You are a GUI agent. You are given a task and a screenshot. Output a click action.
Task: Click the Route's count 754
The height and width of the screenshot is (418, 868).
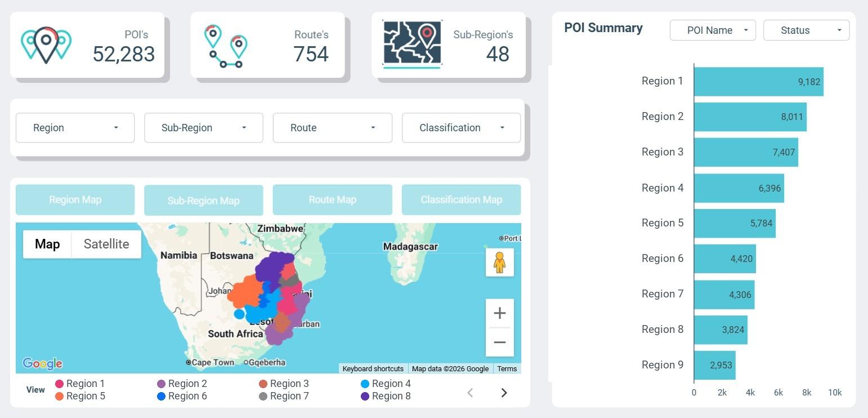311,54
